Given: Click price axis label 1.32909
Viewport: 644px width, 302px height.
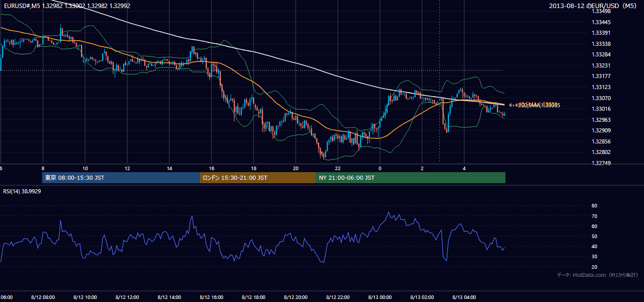Looking at the screenshot, I should click(x=602, y=130).
